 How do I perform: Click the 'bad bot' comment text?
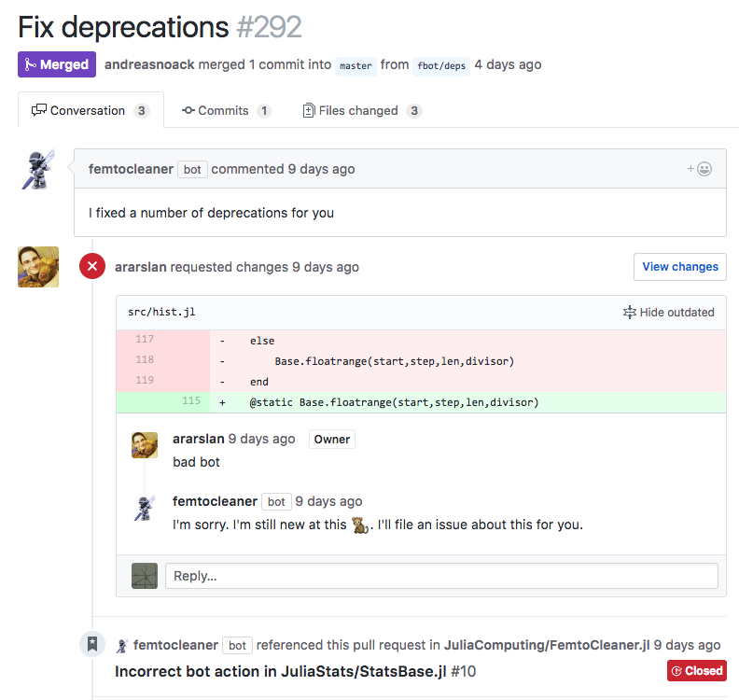pos(196,462)
